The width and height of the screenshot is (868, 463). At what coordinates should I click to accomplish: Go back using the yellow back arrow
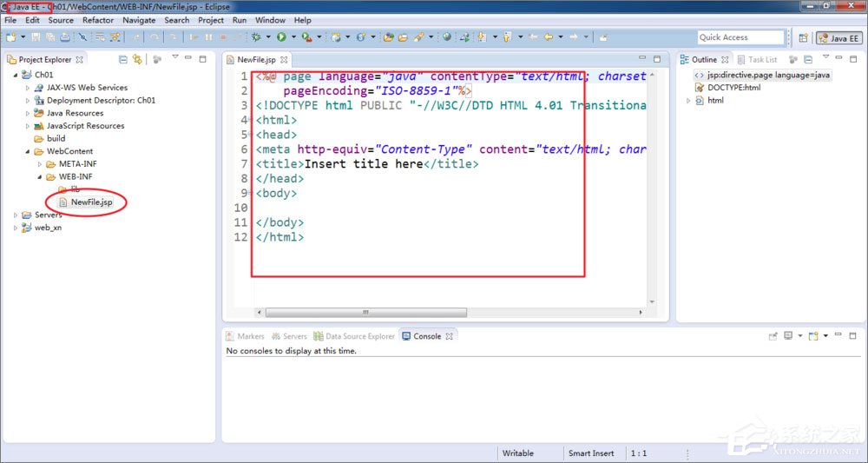pyautogui.click(x=547, y=37)
